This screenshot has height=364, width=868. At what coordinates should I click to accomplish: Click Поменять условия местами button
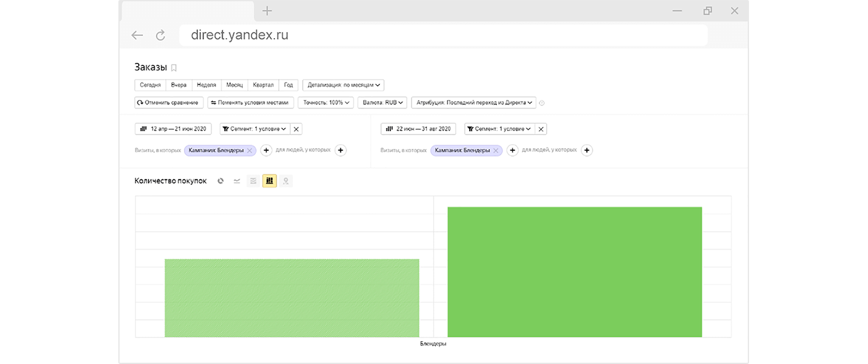(251, 103)
